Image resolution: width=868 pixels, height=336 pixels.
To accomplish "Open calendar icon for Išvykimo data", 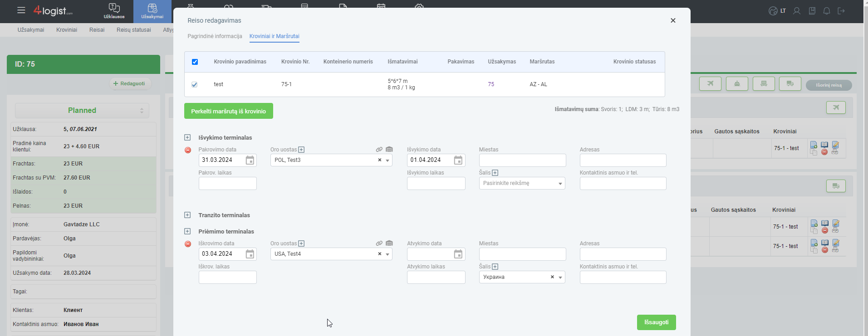I will point(458,160).
